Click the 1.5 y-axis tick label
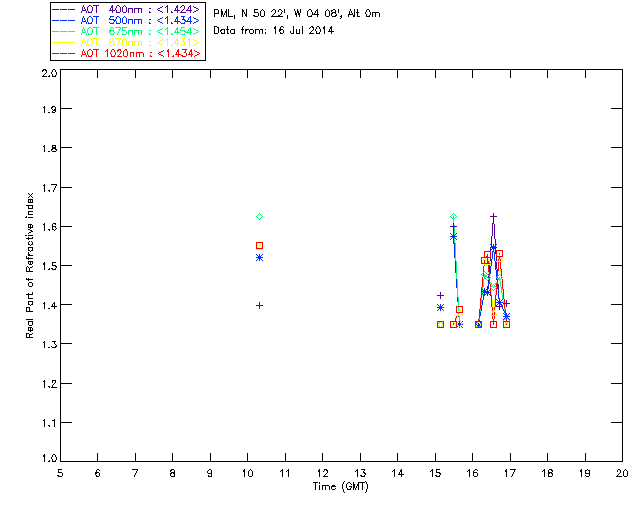Viewport: 640px width, 512px height. pyautogui.click(x=49, y=266)
